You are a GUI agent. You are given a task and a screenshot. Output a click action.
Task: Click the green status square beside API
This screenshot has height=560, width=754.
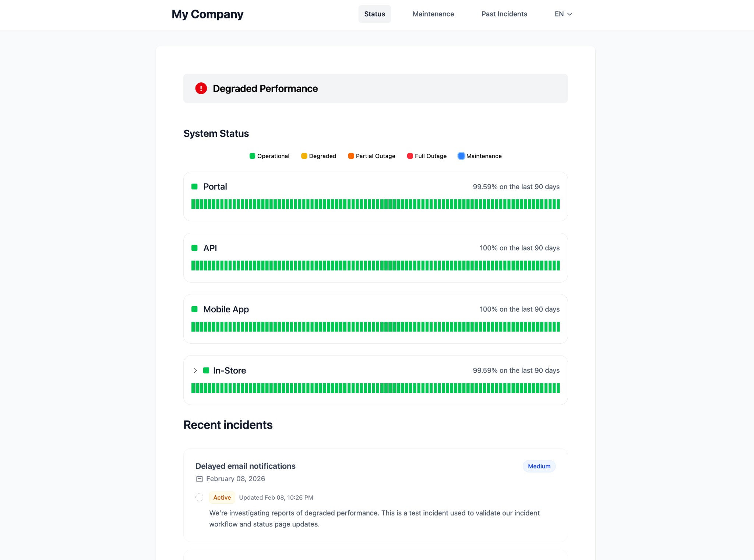click(x=195, y=248)
